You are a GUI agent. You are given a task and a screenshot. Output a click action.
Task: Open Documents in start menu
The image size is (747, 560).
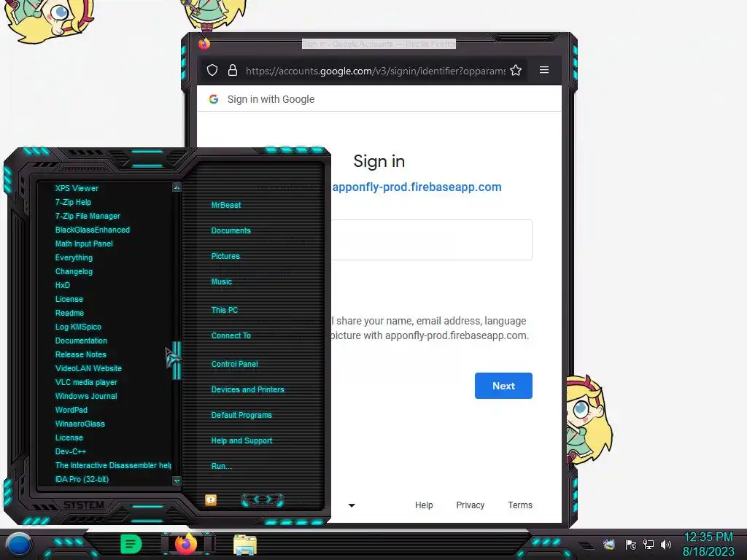[231, 230]
